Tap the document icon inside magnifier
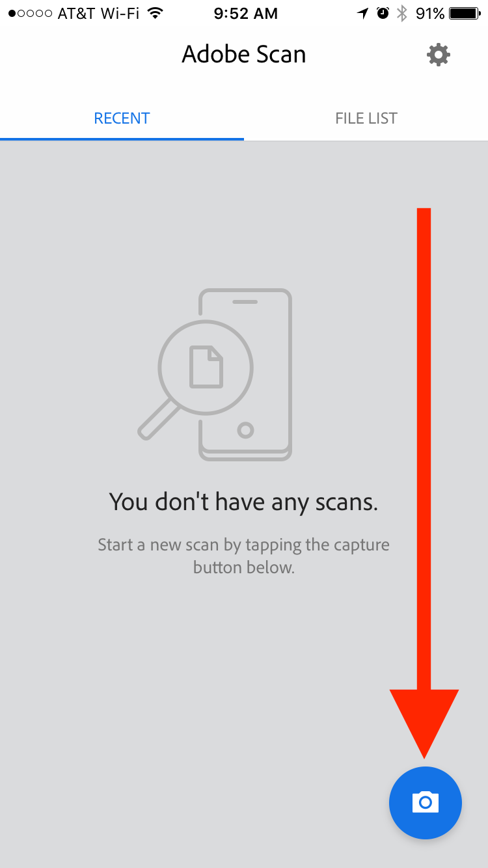The image size is (488, 868). pyautogui.click(x=206, y=367)
